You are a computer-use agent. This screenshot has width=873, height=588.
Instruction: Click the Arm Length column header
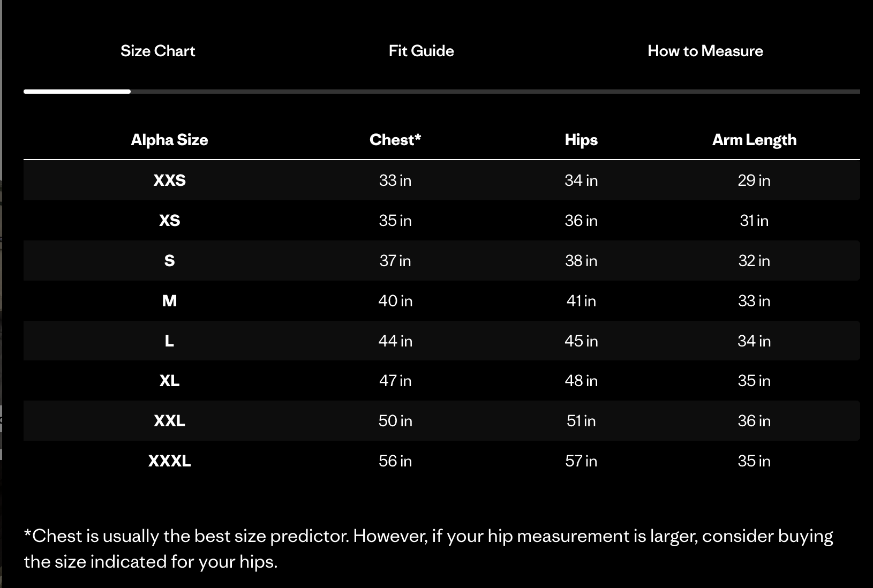(x=754, y=140)
